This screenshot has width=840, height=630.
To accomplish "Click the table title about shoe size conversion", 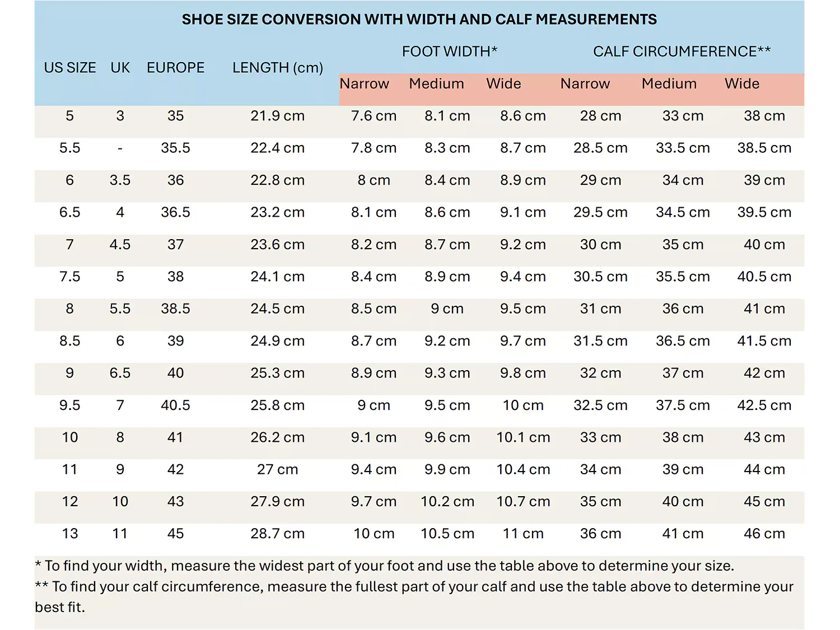I will click(419, 20).
